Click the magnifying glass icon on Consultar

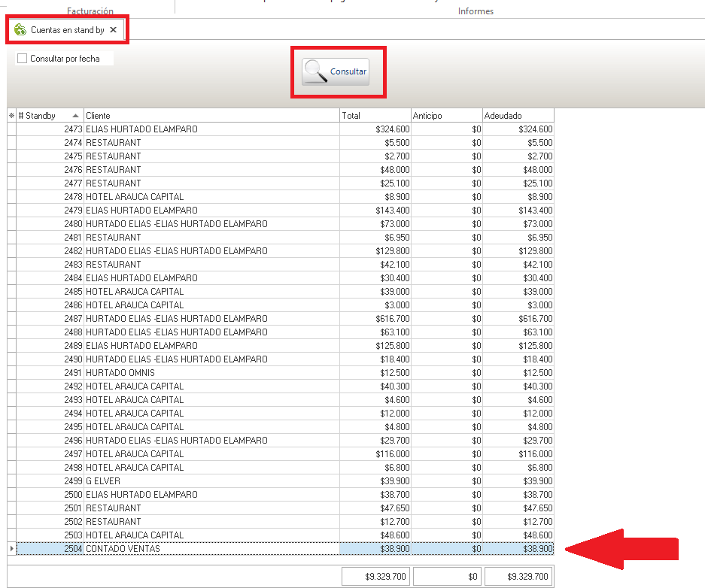pyautogui.click(x=316, y=71)
